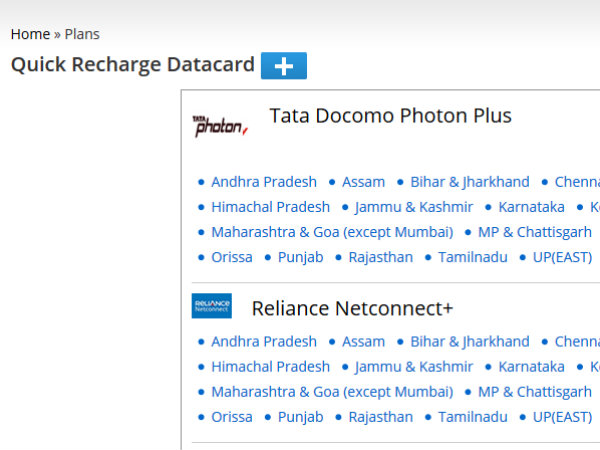Viewport: 600px width, 450px height.
Task: Open Plans breadcrumb link
Action: [82, 34]
